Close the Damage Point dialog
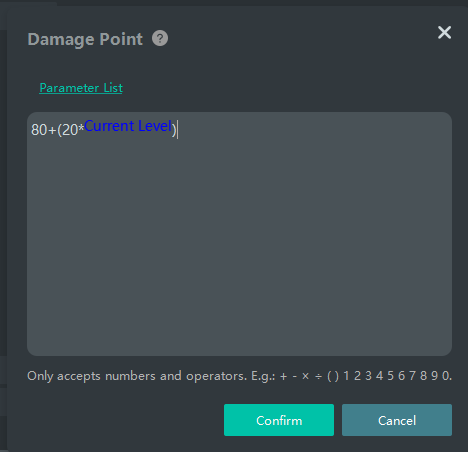Viewport: 468px width, 452px height. [444, 33]
